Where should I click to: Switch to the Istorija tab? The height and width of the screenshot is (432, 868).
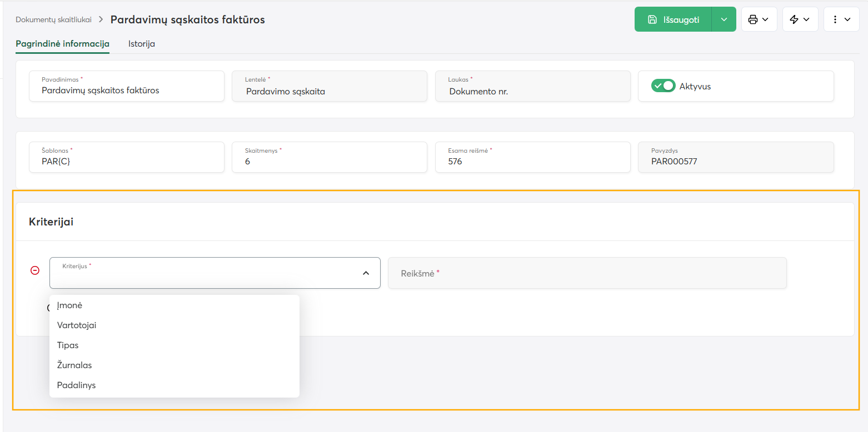[x=142, y=44]
